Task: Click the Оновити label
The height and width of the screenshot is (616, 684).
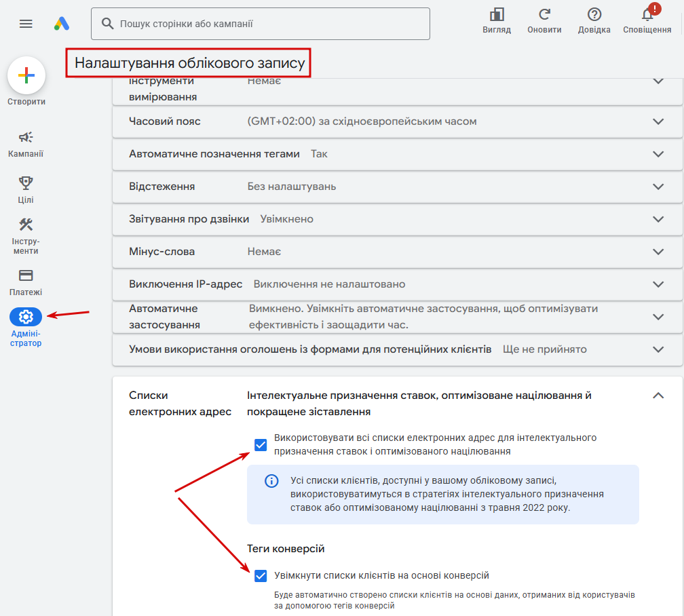Action: 544,30
